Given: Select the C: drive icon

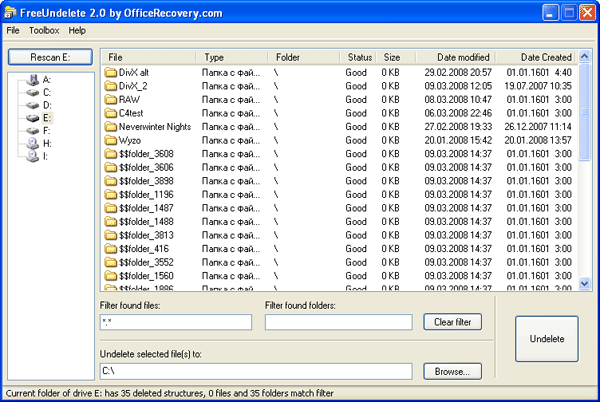Looking at the screenshot, I should (33, 93).
